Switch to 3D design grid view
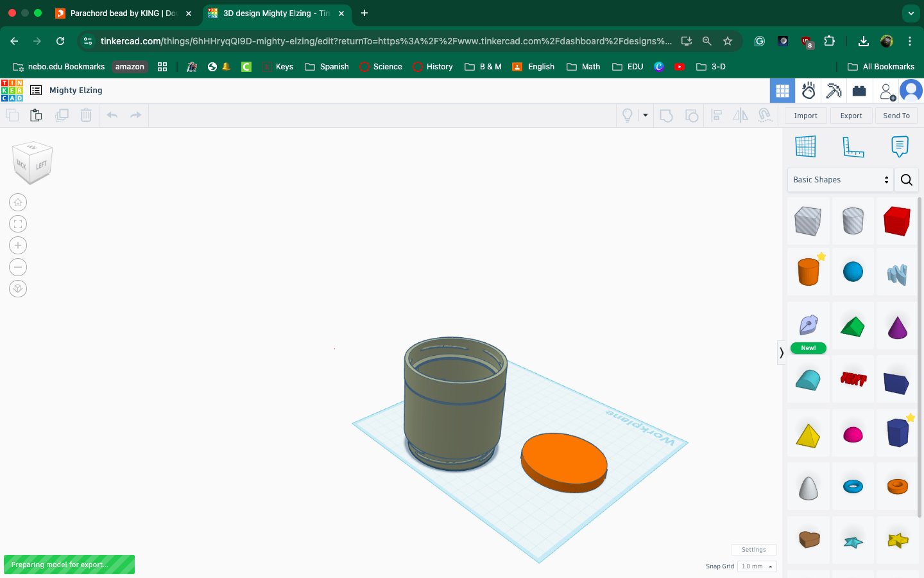 [x=782, y=91]
